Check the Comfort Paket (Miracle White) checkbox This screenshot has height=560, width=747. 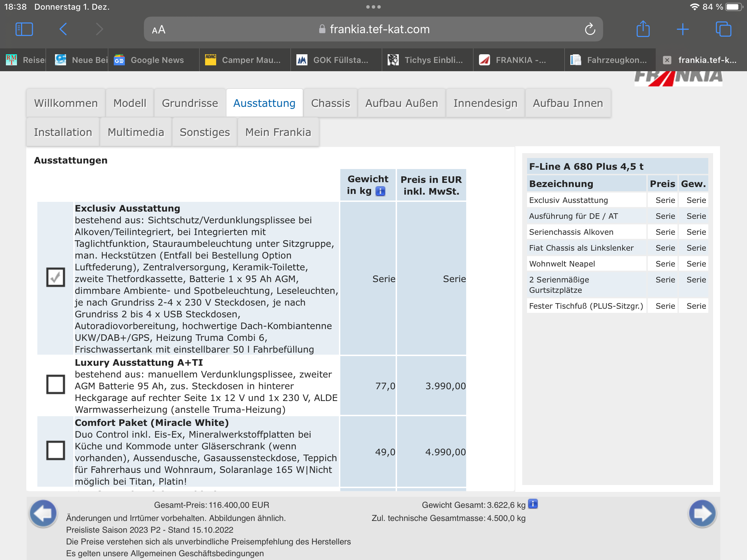click(x=56, y=450)
